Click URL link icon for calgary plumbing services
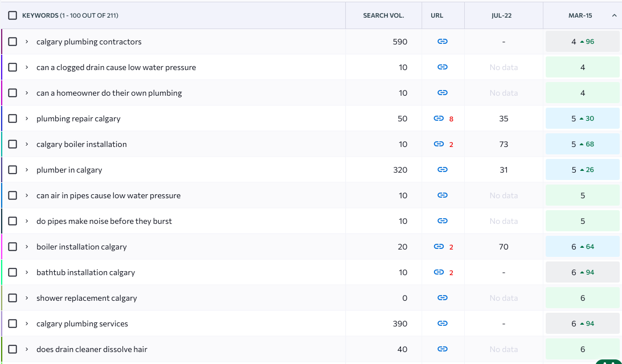 pos(442,324)
